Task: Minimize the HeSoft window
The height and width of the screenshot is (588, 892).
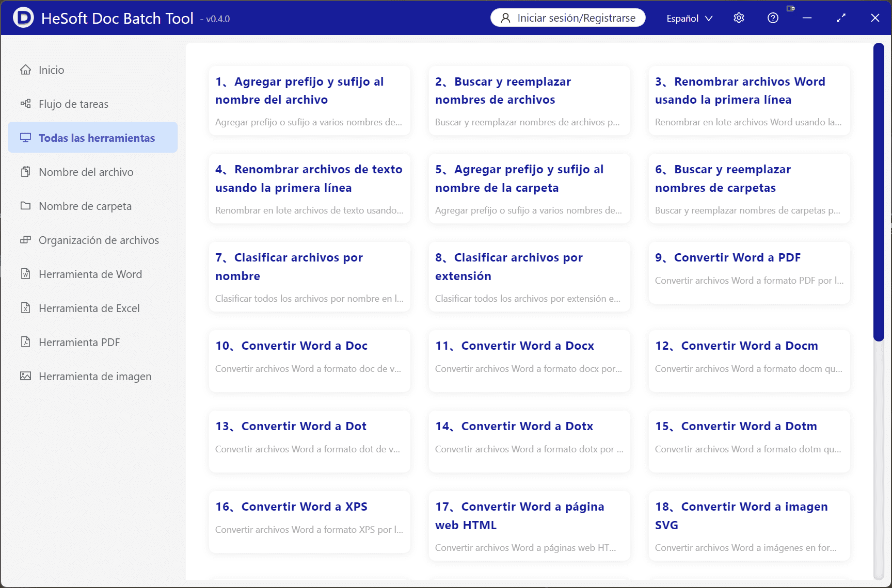Action: click(807, 18)
